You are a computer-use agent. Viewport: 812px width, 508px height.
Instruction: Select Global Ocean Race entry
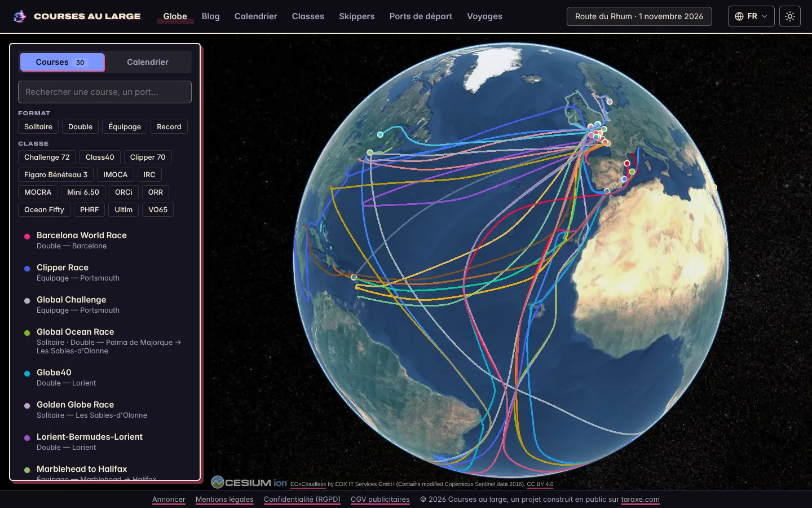click(105, 341)
